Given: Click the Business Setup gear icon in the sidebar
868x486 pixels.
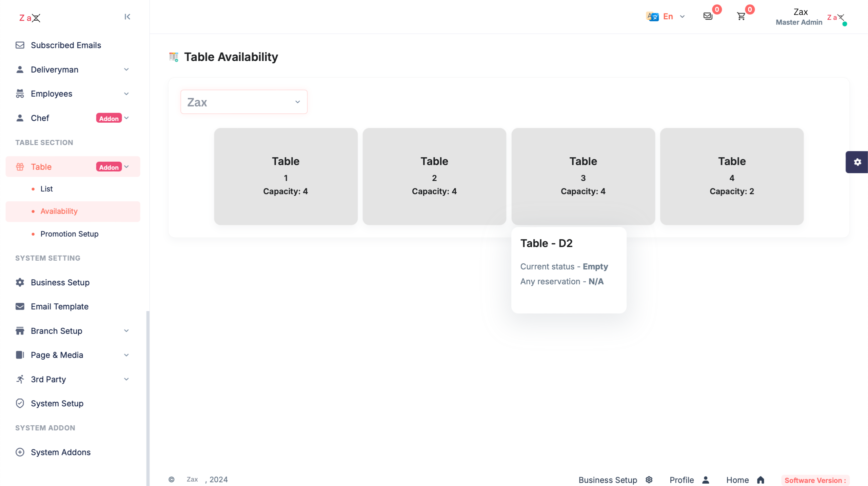Looking at the screenshot, I should tap(20, 282).
